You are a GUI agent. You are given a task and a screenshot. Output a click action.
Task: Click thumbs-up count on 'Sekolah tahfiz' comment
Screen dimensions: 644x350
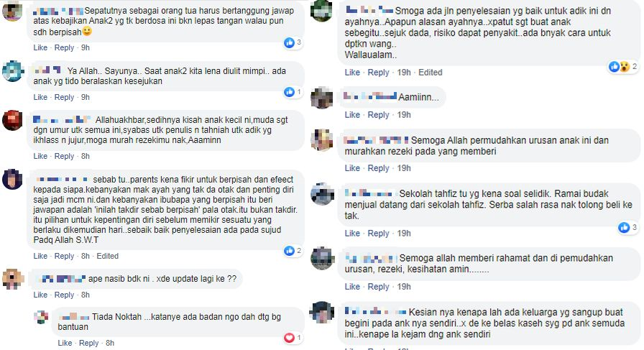tap(634, 227)
